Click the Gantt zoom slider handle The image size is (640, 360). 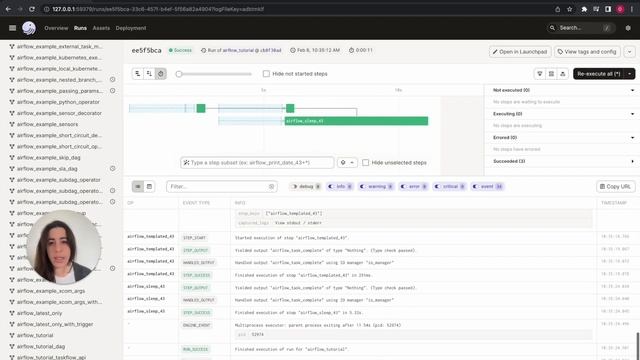click(x=178, y=74)
